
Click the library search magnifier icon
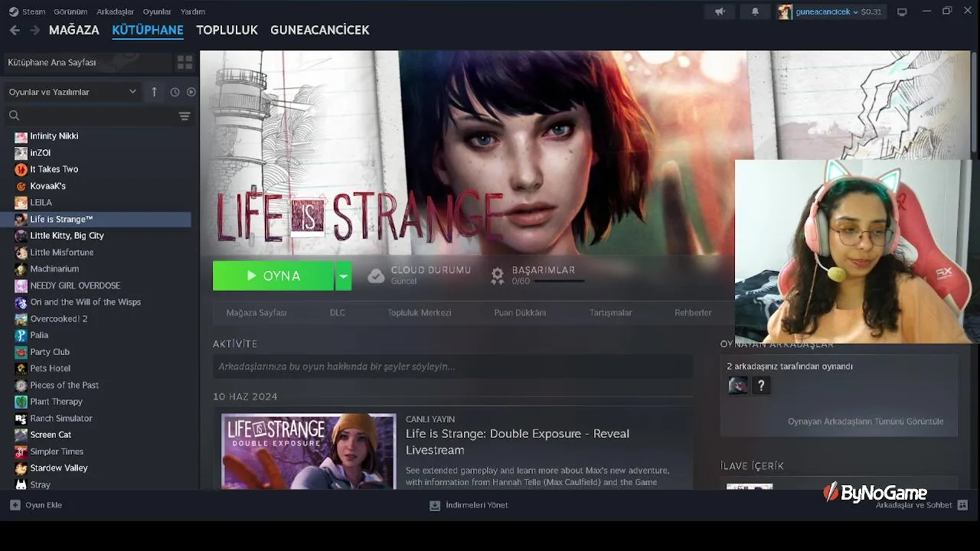14,116
